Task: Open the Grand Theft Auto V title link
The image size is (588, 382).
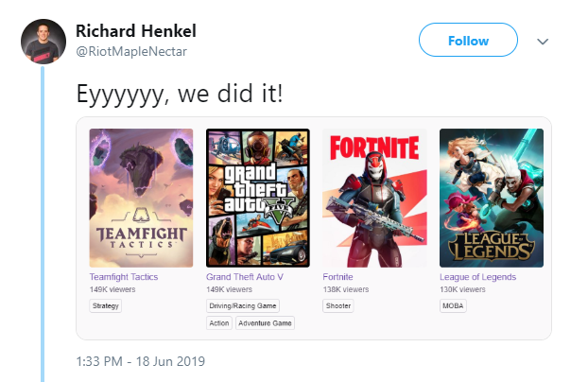Action: pos(244,277)
